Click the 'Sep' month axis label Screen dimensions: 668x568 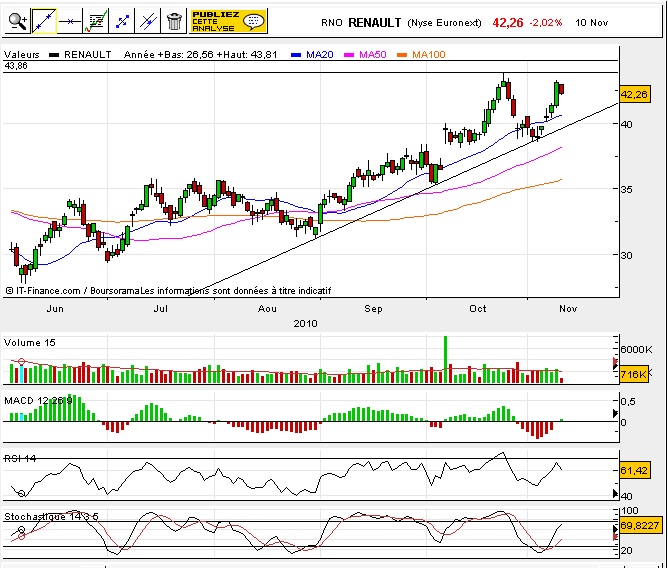coord(373,309)
